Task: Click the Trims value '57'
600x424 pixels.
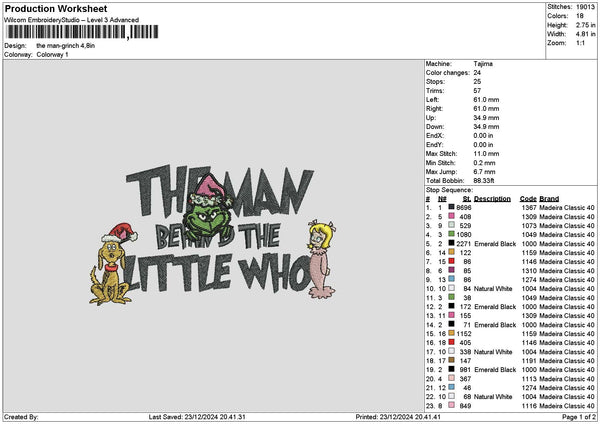Action: point(477,91)
